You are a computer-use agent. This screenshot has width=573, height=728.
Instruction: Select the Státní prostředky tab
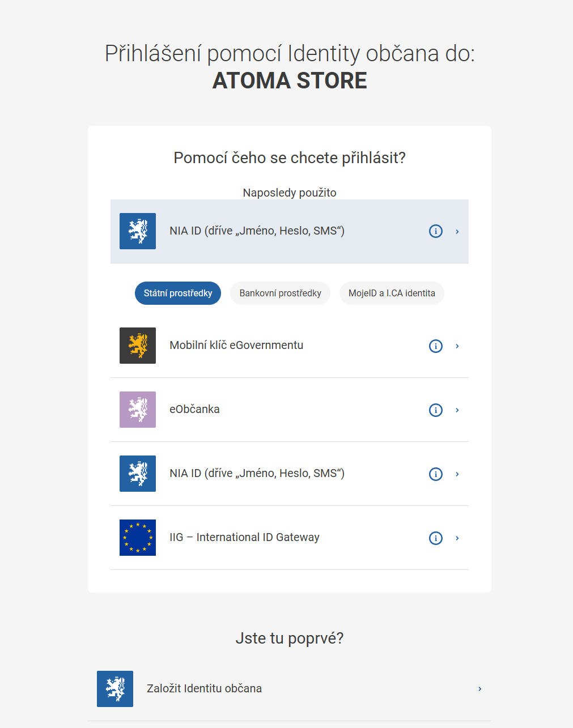tap(178, 293)
